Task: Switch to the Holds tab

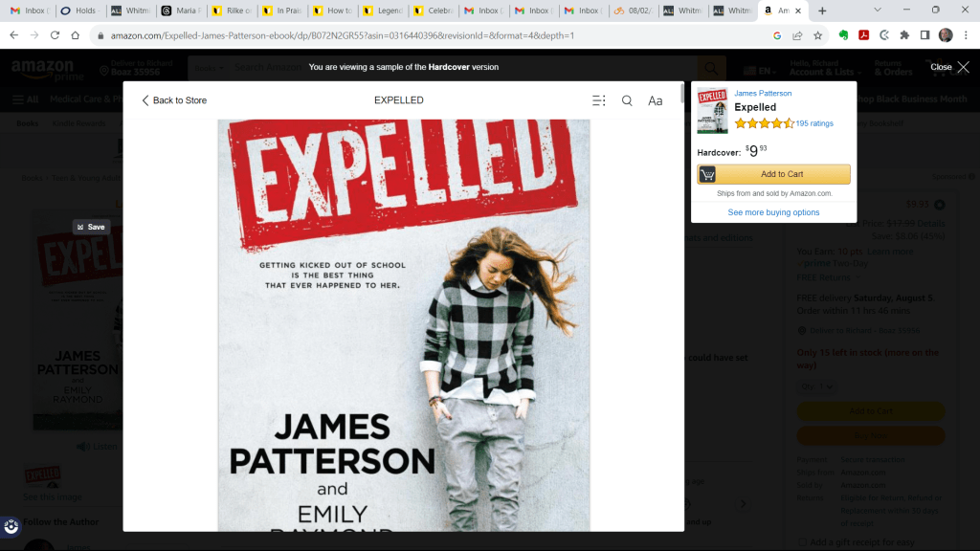Action: (78, 11)
